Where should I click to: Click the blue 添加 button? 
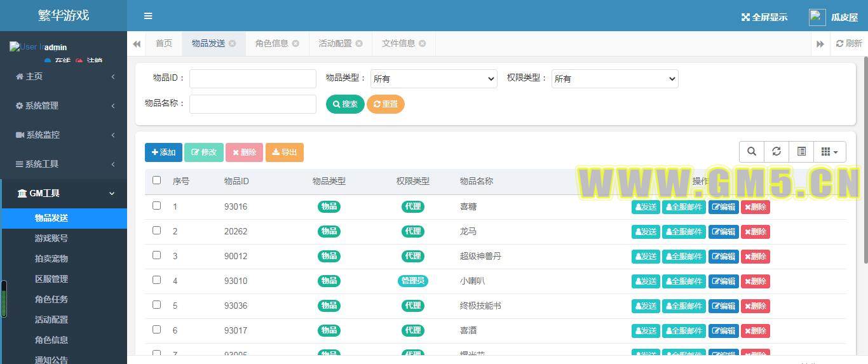(x=163, y=152)
